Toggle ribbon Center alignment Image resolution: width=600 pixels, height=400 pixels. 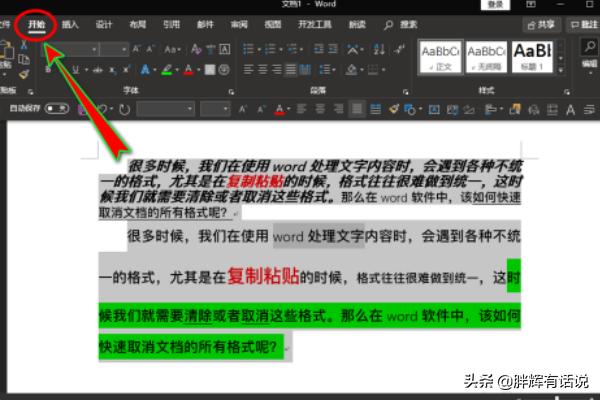tap(262, 70)
